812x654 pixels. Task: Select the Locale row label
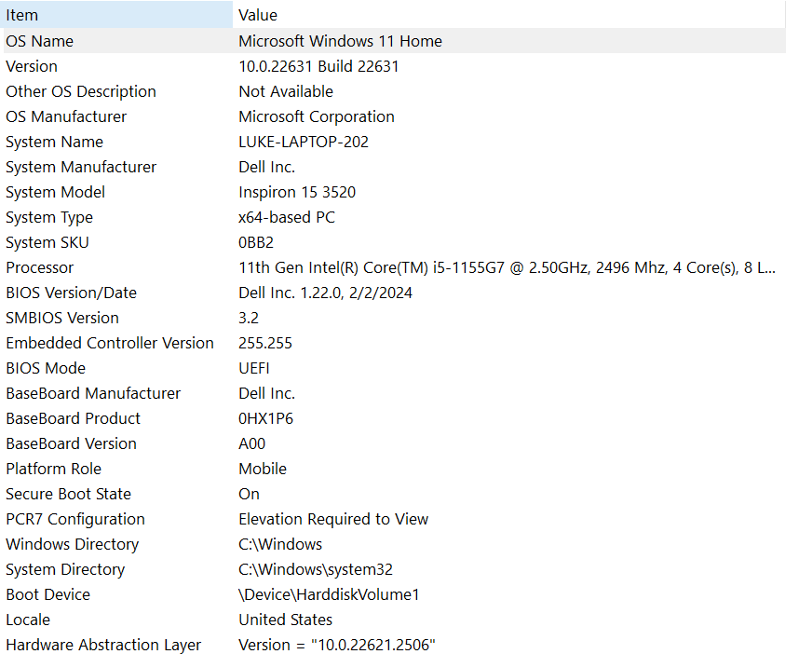click(28, 620)
